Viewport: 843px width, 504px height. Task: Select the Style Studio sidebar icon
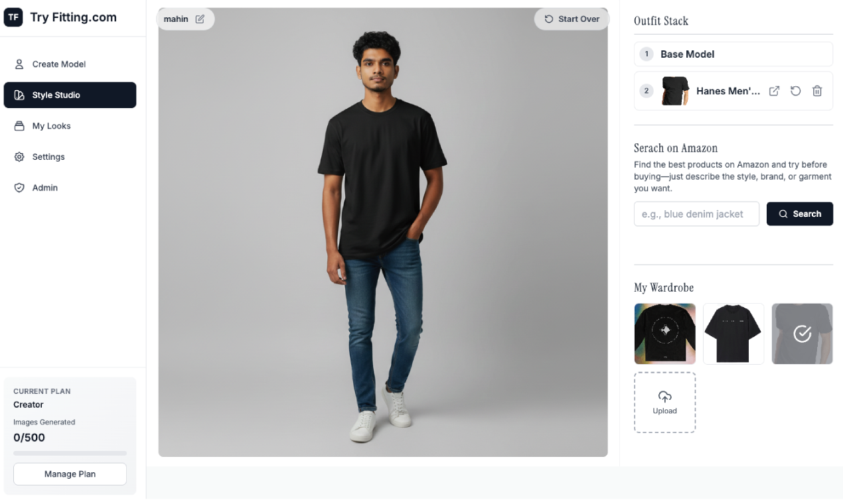[19, 95]
